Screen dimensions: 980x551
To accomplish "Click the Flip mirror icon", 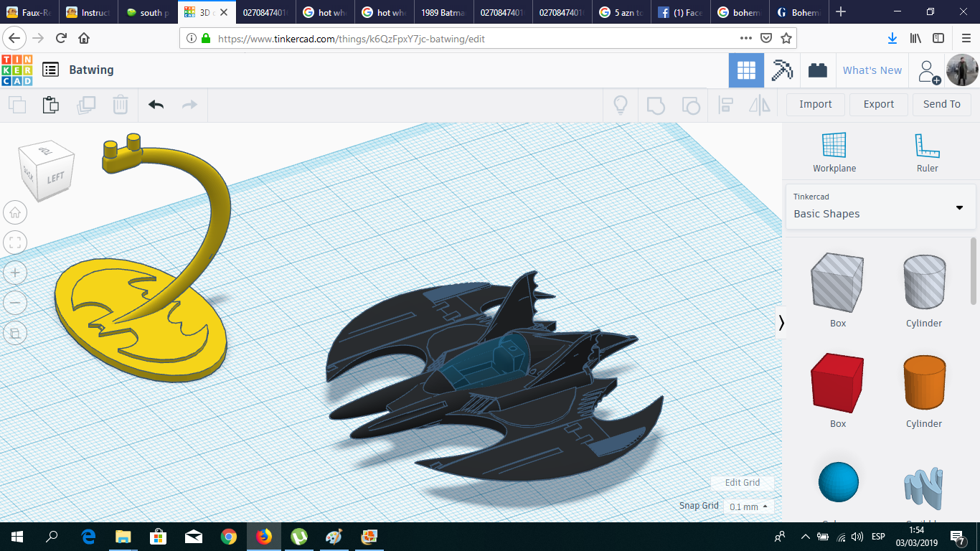I will [x=759, y=105].
